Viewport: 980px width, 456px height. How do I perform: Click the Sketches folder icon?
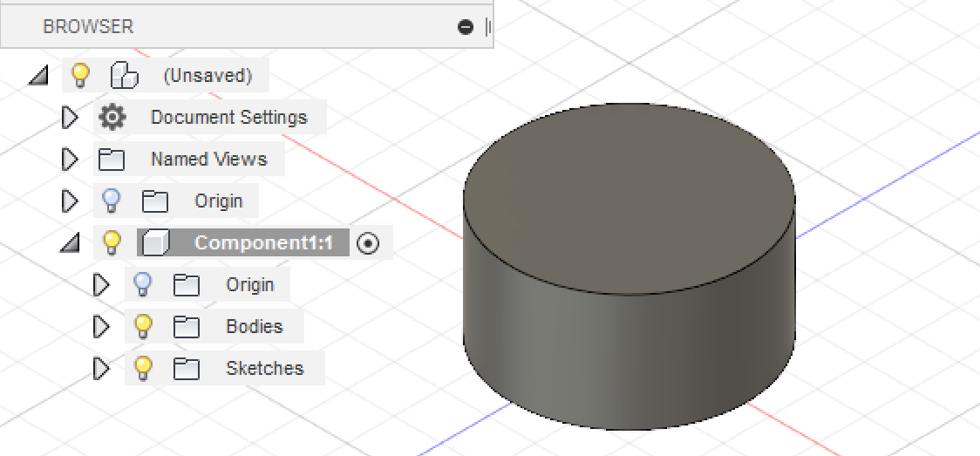click(x=187, y=369)
